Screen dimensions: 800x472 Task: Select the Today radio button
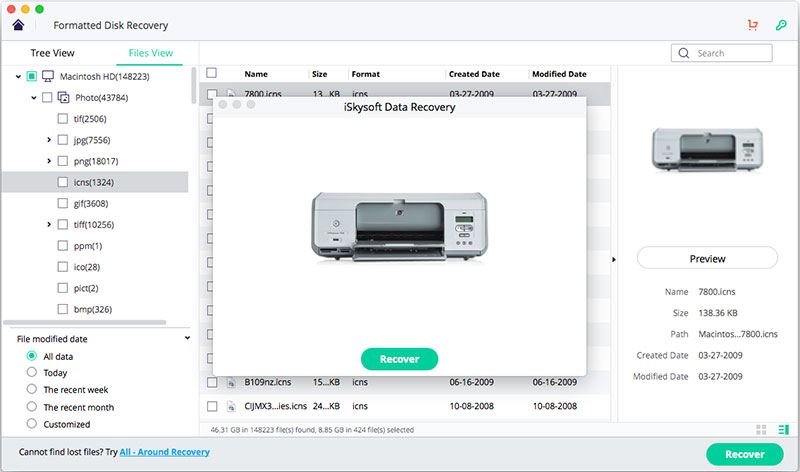(32, 372)
